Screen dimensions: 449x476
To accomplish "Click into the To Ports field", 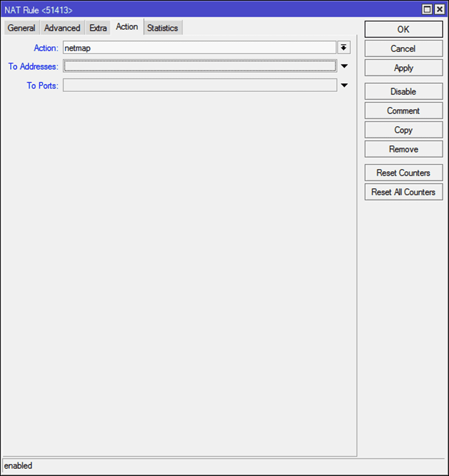I will [x=200, y=85].
